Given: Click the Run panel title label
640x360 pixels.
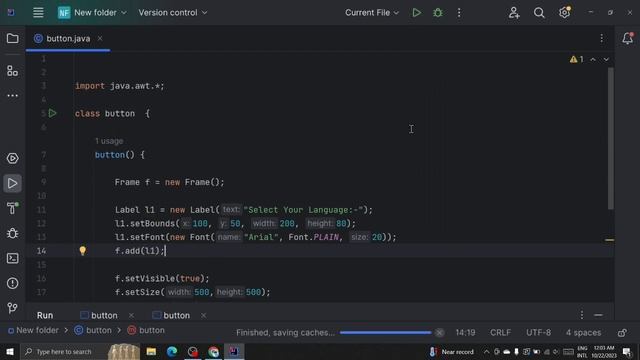Looking at the screenshot, I should tap(45, 315).
